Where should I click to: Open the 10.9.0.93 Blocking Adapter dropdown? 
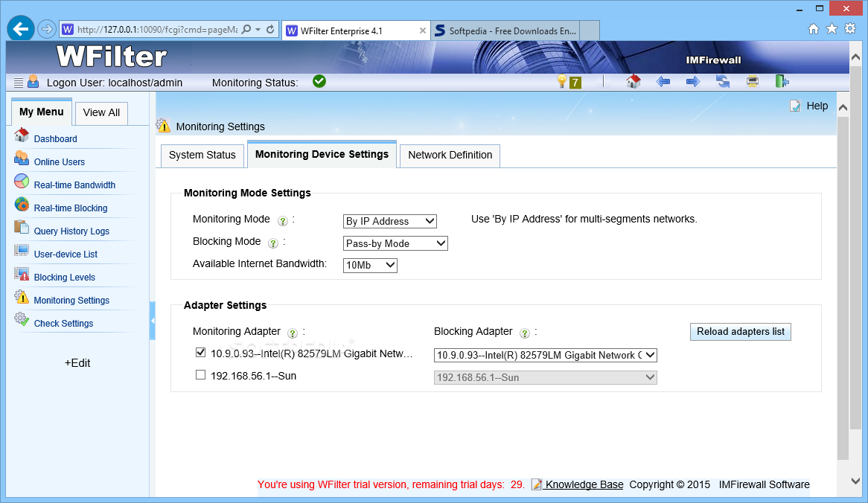pyautogui.click(x=545, y=355)
